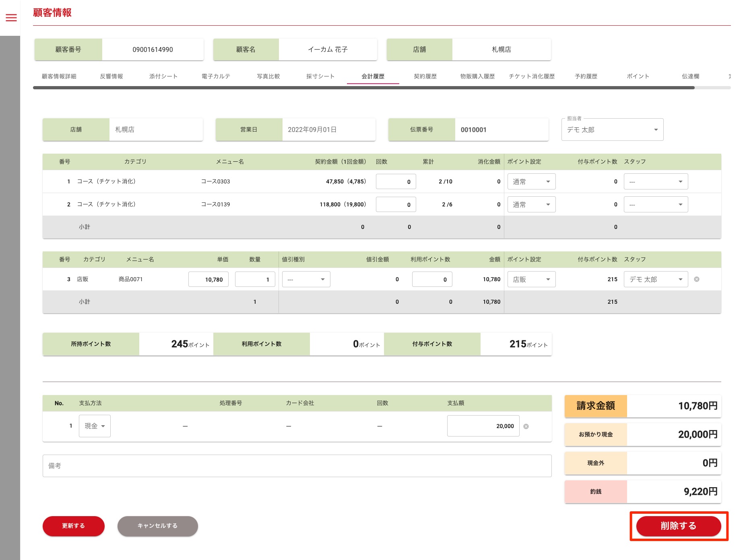This screenshot has height=560, width=743.
Task: Open the 現金 payment method dropdown
Action: [x=95, y=426]
